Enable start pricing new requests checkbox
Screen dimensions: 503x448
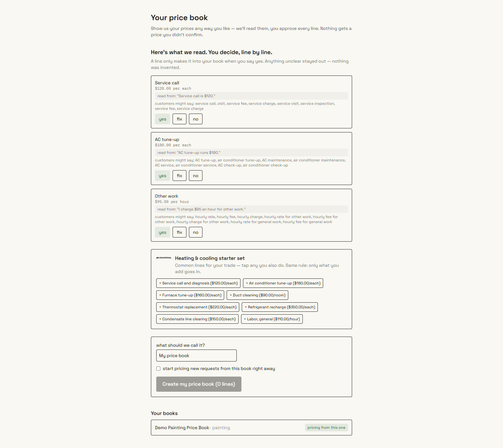tap(158, 369)
